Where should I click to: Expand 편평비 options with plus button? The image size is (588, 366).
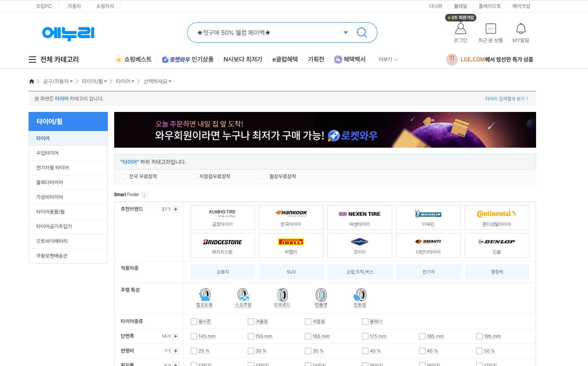(x=176, y=351)
